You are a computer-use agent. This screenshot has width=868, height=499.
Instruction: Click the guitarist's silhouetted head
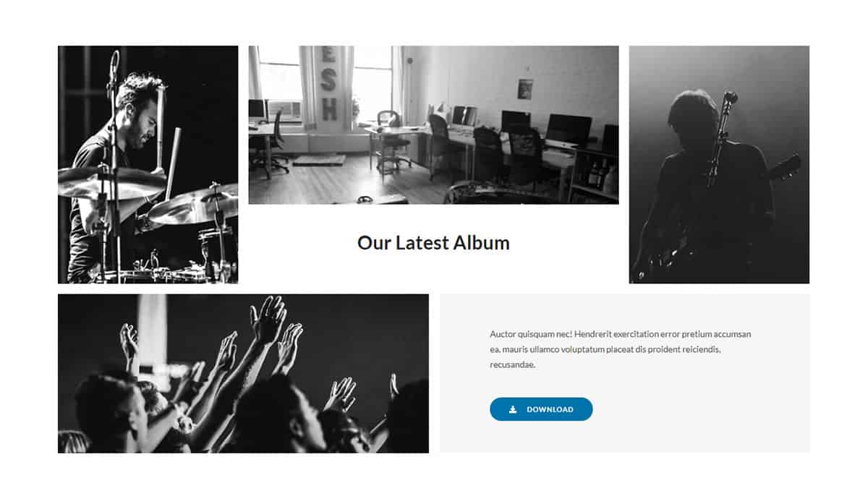tap(693, 117)
